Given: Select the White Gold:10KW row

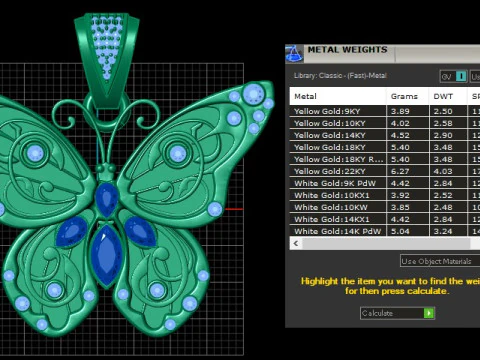Looking at the screenshot, I should [x=385, y=207].
